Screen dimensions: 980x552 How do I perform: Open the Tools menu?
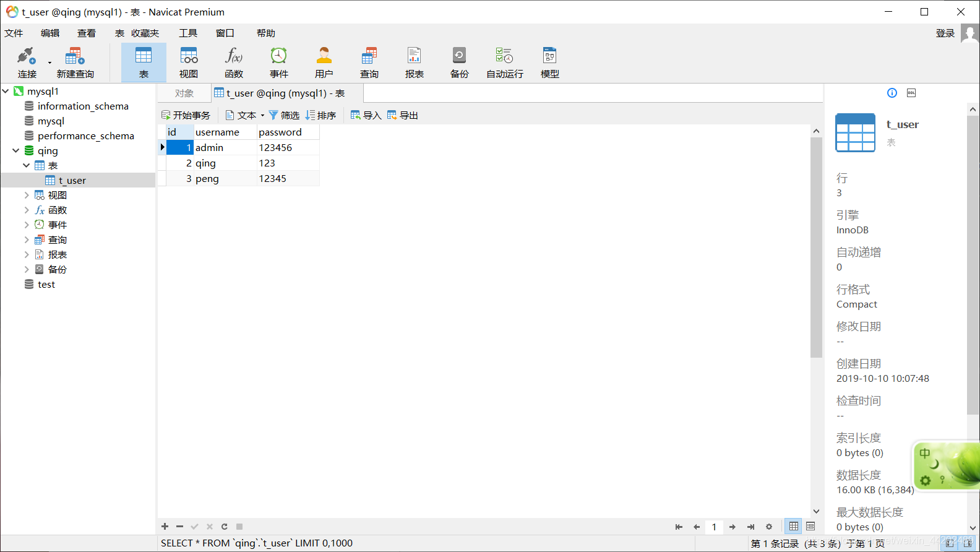188,33
